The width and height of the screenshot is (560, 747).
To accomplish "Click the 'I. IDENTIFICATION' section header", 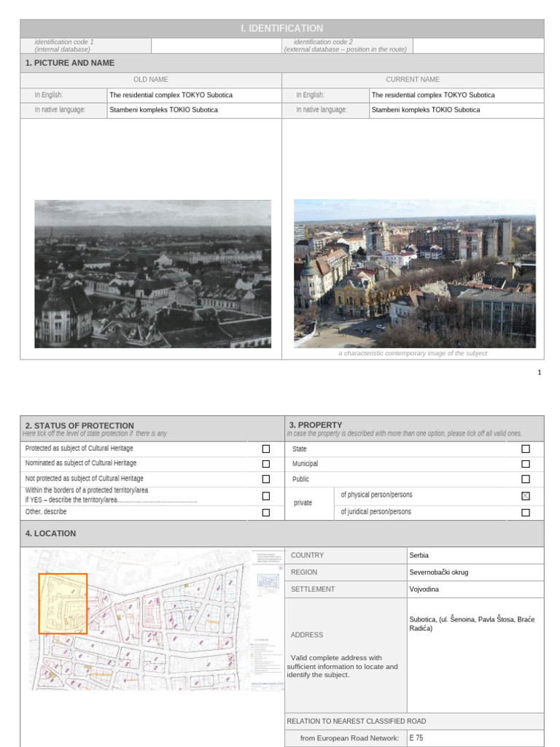I will [282, 28].
